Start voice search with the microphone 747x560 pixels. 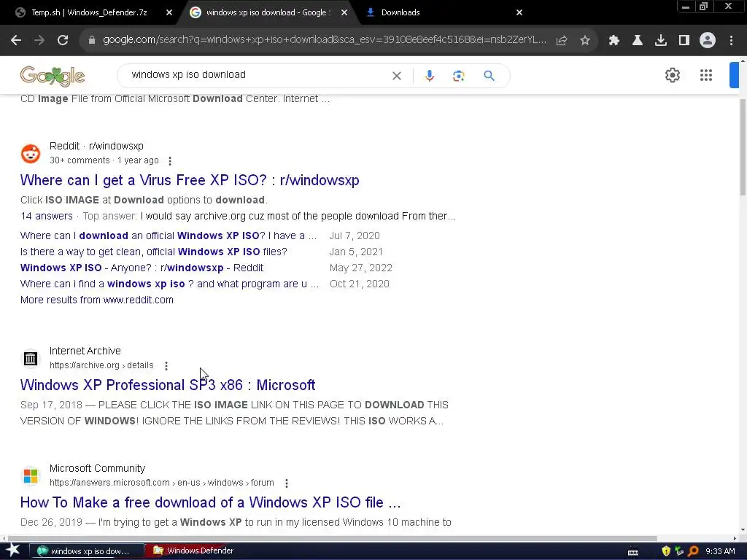429,76
